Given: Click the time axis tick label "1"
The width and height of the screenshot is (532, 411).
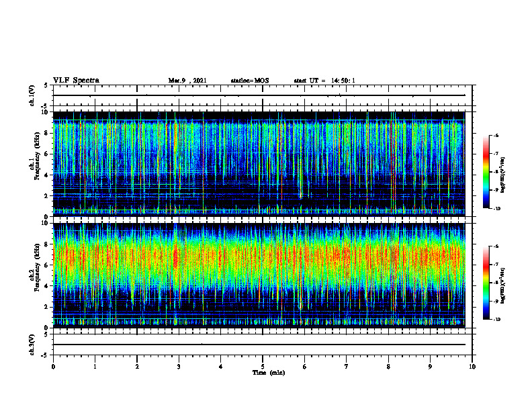Looking at the screenshot, I should coord(95,367).
